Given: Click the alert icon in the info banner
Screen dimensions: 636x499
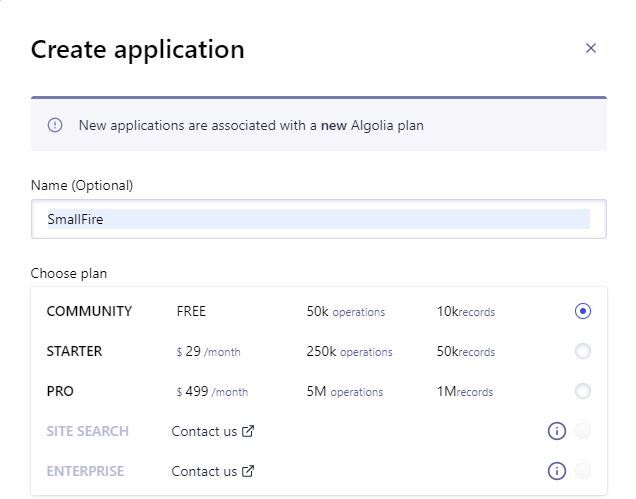Looking at the screenshot, I should pos(55,125).
